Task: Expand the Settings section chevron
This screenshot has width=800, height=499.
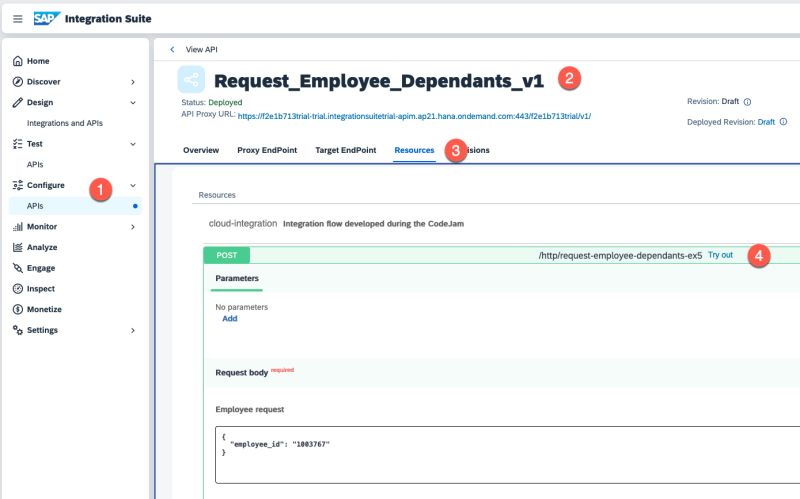Action: (x=133, y=330)
